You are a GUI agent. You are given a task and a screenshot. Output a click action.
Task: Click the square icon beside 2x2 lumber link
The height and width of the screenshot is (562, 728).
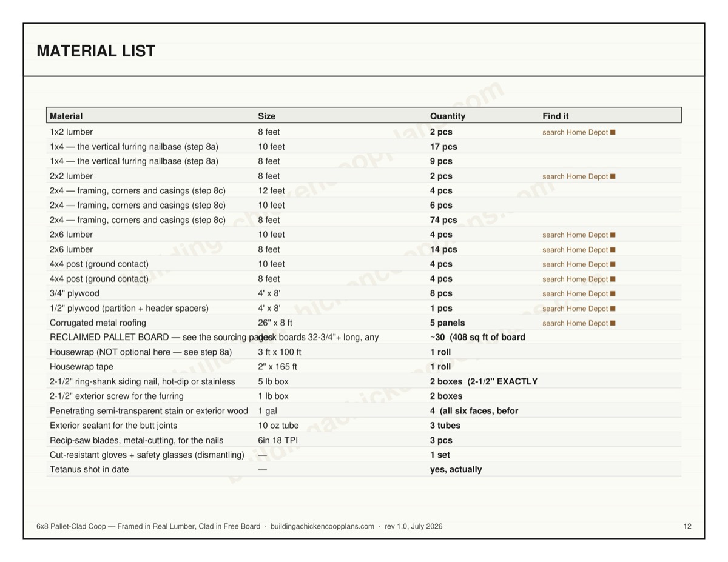[613, 176]
